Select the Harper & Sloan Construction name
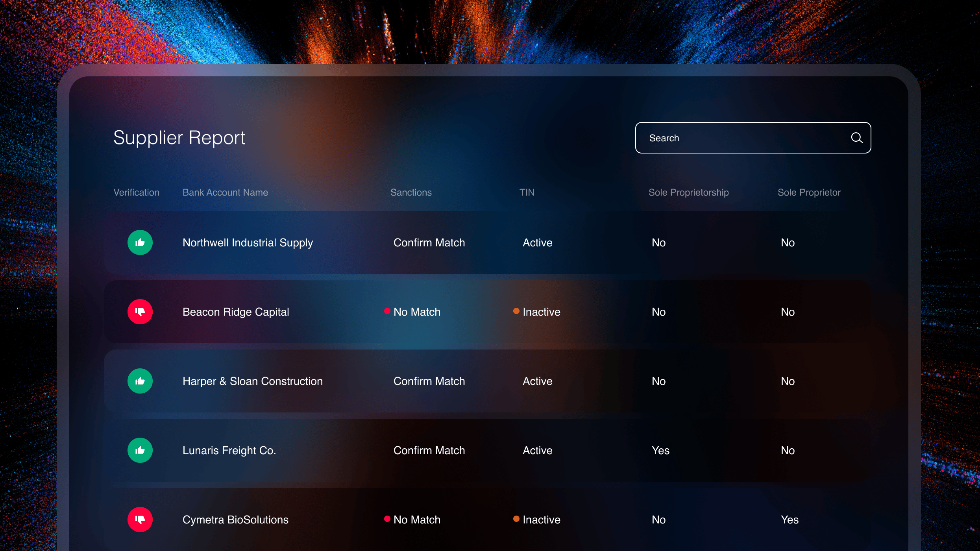Screen dimensions: 980x551 [253, 381]
